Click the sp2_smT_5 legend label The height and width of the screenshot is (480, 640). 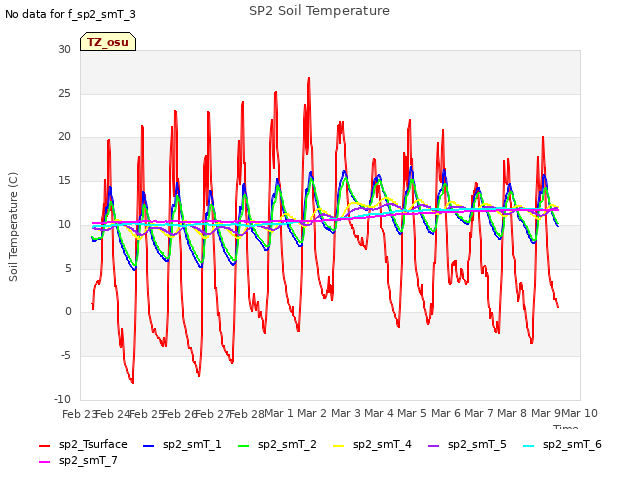[477, 444]
